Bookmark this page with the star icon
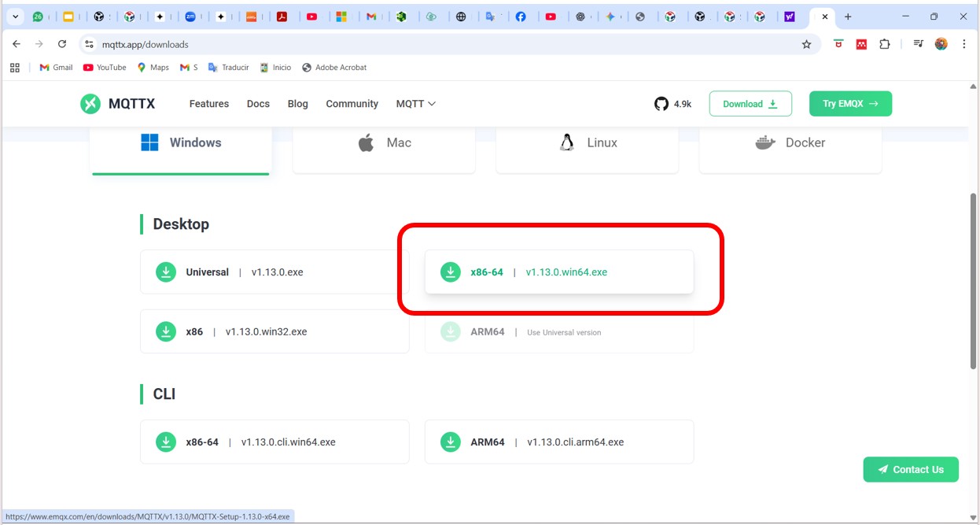Image resolution: width=980 pixels, height=525 pixels. 806,45
